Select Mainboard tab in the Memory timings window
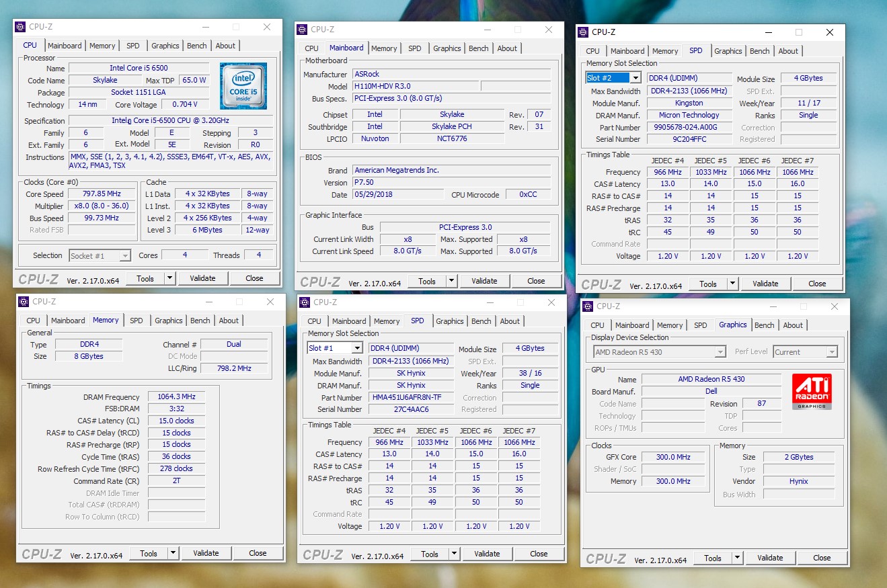Viewport: 887px width, 588px height. [68, 321]
